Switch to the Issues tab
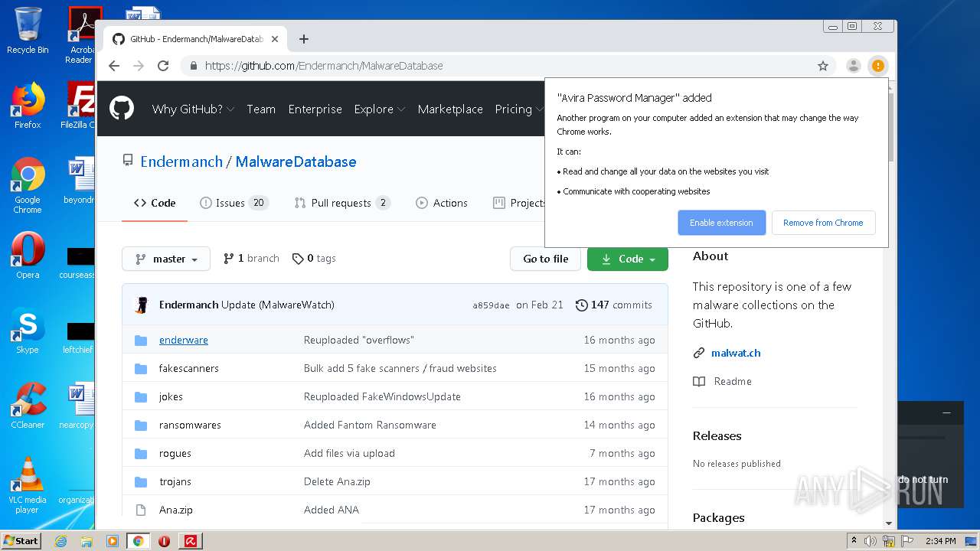This screenshot has height=551, width=980. 234,203
